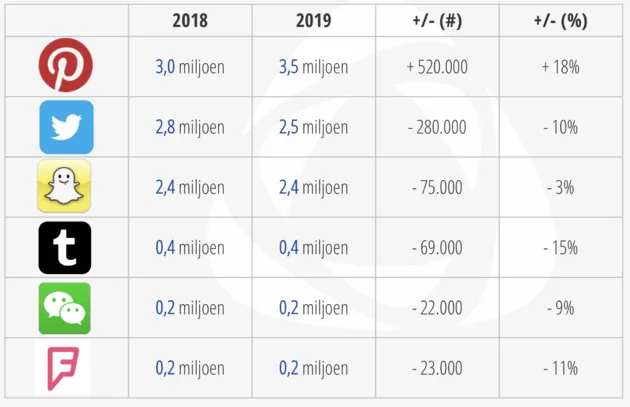Select the - 22.000 WeChat cell

tap(437, 308)
